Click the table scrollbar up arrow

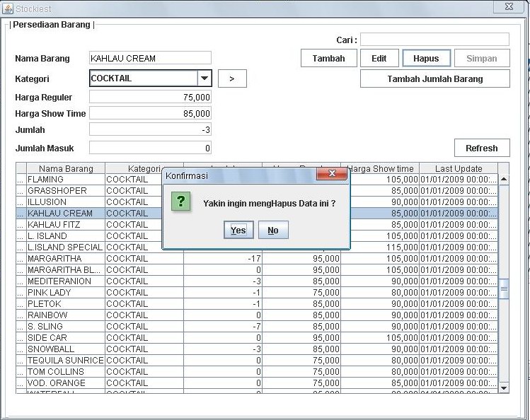tap(504, 180)
